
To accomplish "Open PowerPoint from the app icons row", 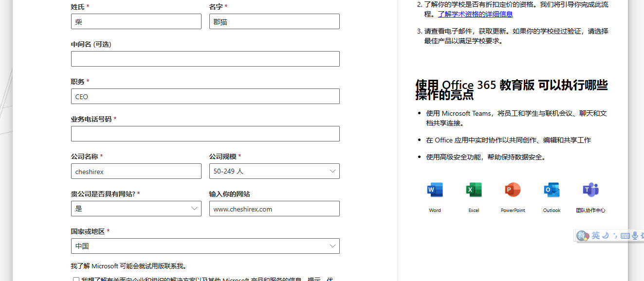I will [513, 190].
